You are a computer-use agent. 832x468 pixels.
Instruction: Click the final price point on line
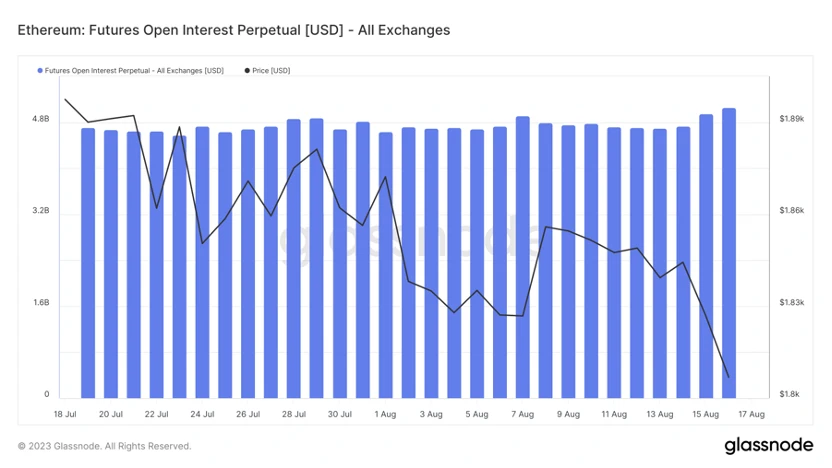pyautogui.click(x=728, y=377)
